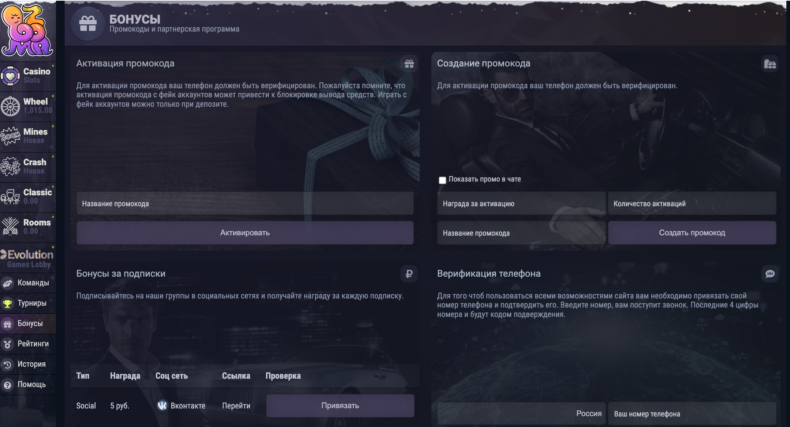Viewport: 790px width, 427px height.
Task: Open the Crash game
Action: click(x=29, y=166)
